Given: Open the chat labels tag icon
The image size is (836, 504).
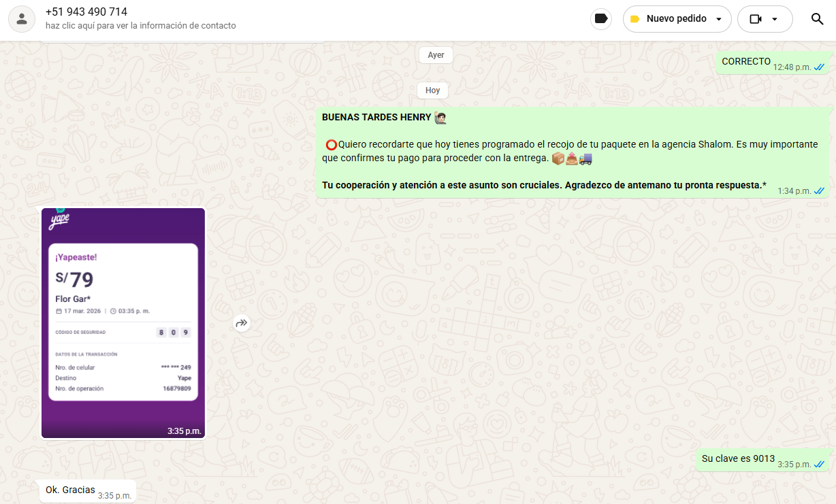Looking at the screenshot, I should click(600, 19).
